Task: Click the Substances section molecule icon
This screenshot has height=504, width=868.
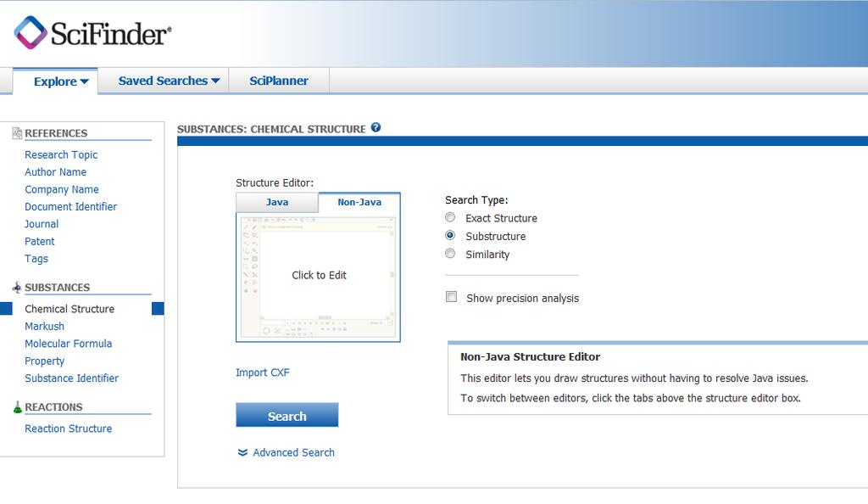Action: pos(17,288)
